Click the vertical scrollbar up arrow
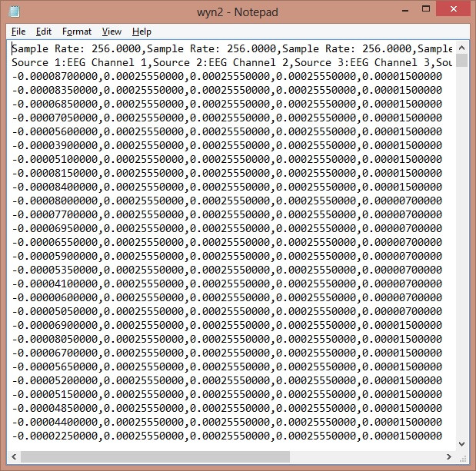The height and width of the screenshot is (471, 476). 461,48
